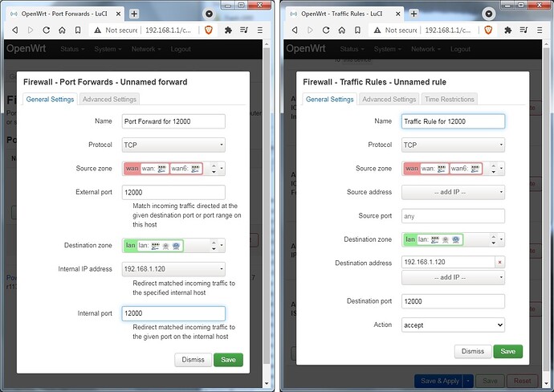Screen dimensions: 554x392
Task: Open extensions puzzle icon in Port Forwards window
Action: point(228,30)
